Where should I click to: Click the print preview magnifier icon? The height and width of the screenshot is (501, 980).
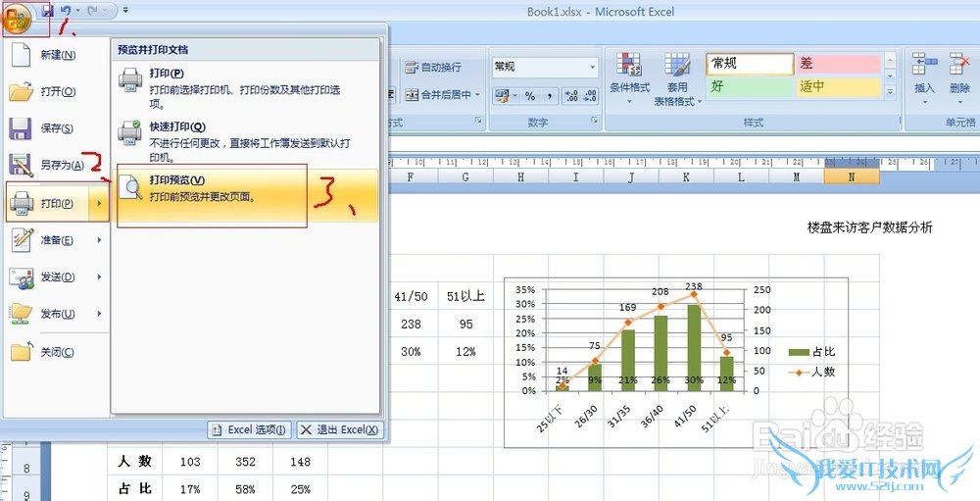(130, 187)
